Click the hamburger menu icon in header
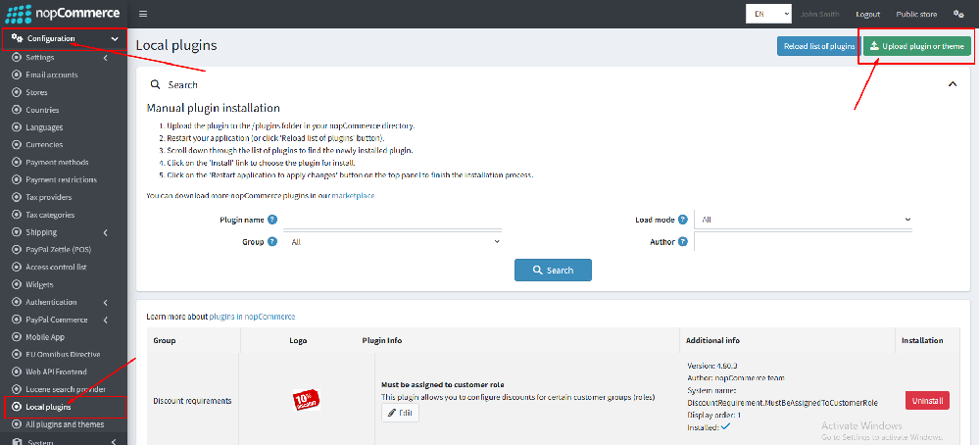This screenshot has width=980, height=445. (x=143, y=14)
